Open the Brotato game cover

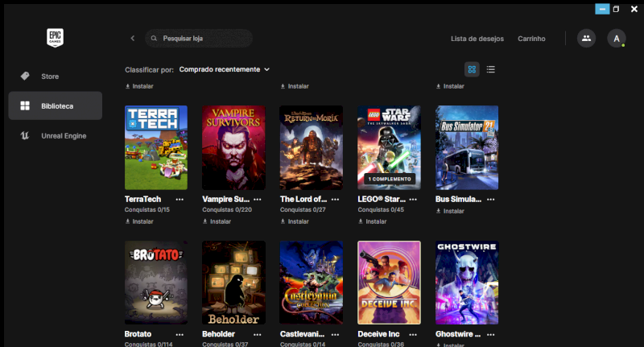pyautogui.click(x=156, y=282)
